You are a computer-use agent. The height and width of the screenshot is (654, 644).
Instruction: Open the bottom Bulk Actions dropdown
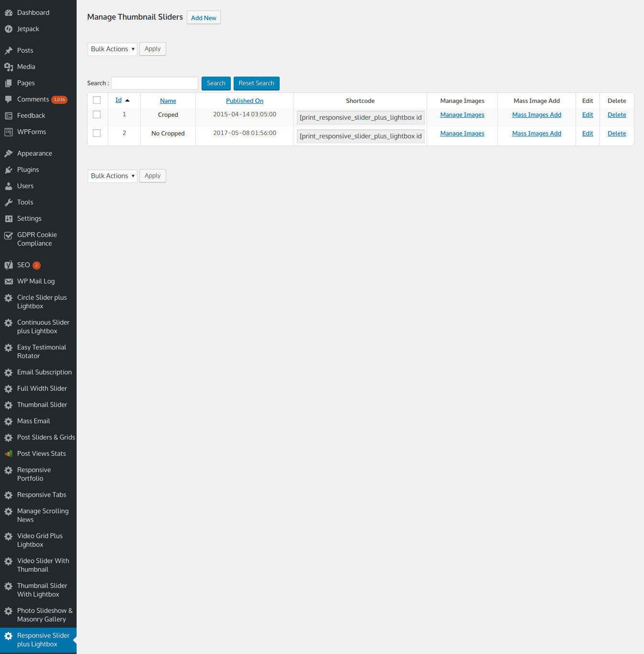113,176
